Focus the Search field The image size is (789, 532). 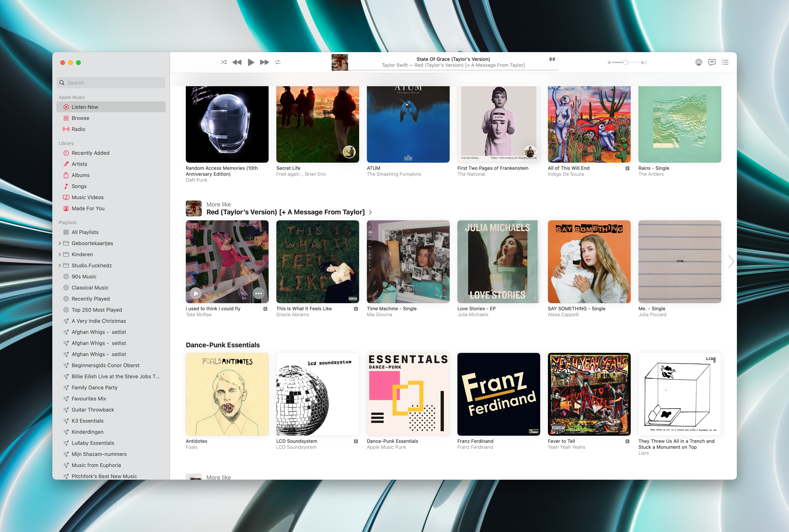(x=111, y=83)
